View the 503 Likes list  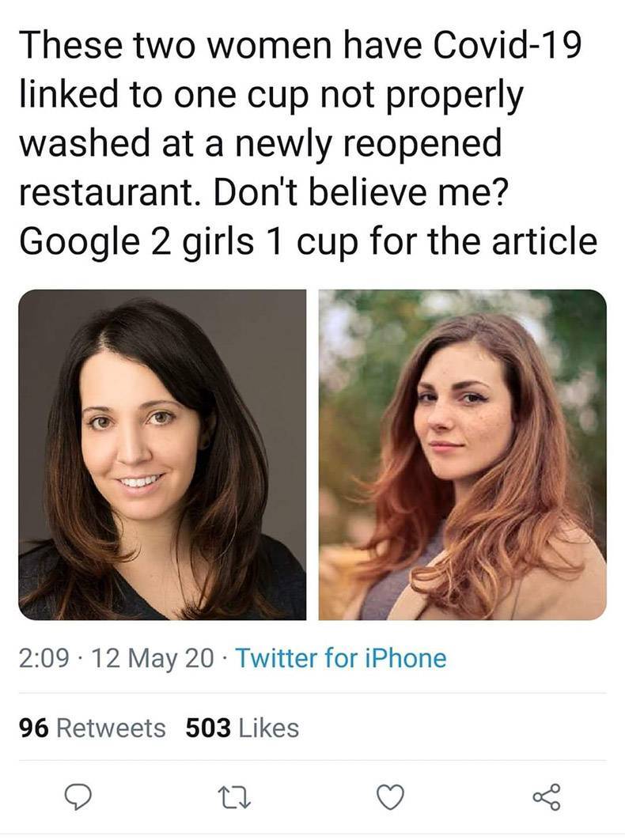[241, 727]
